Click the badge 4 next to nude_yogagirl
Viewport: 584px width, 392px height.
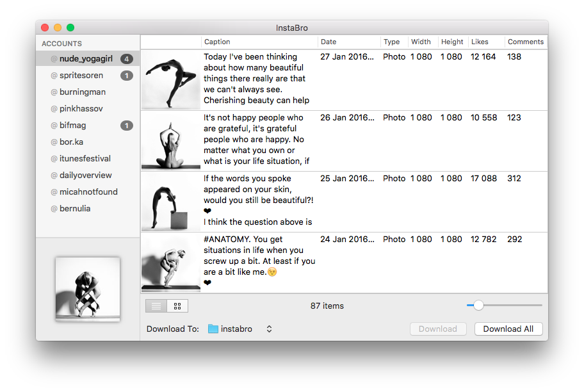pos(127,59)
